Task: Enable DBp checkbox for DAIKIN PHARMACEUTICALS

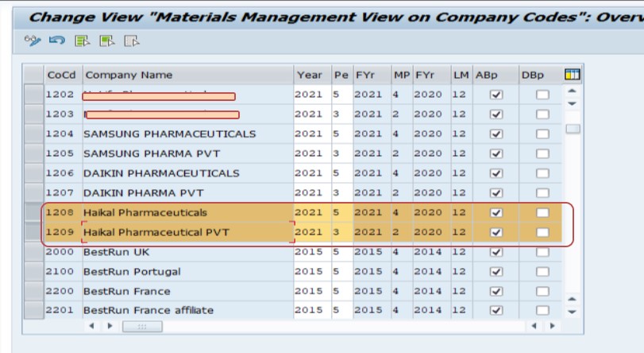Action: (x=542, y=173)
